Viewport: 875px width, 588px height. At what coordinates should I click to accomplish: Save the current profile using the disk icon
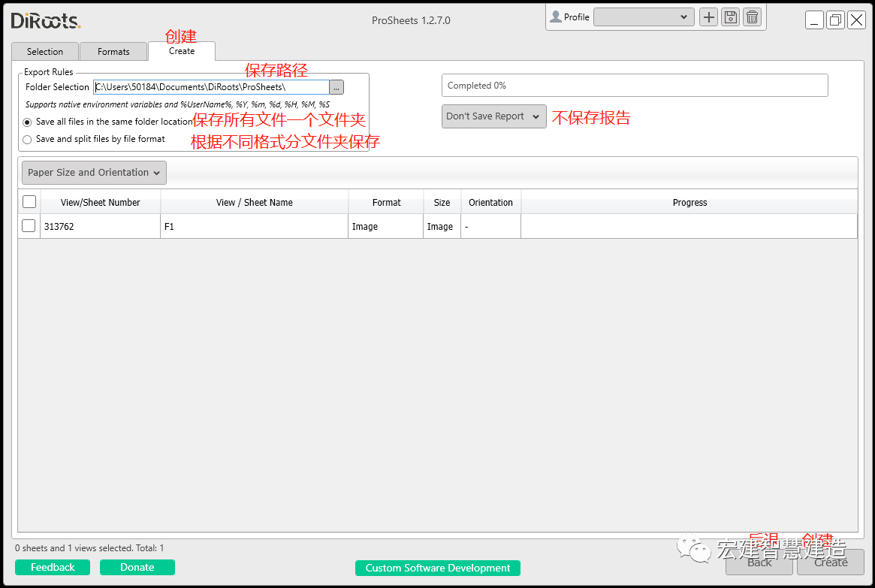click(x=731, y=17)
